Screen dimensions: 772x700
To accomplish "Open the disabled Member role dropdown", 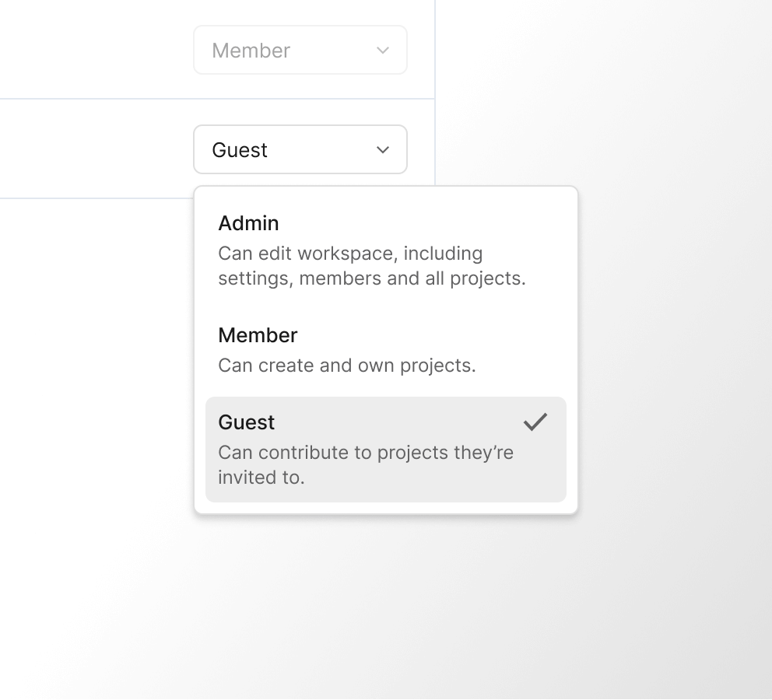I will (300, 51).
